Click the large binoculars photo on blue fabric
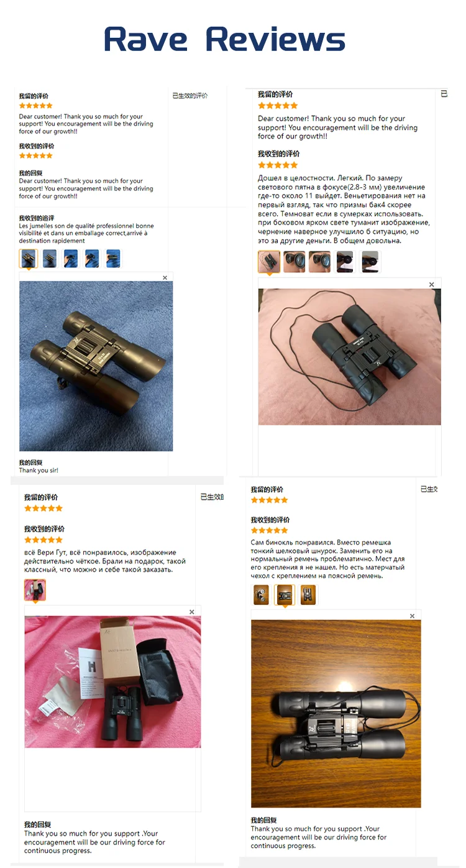 pos(96,366)
